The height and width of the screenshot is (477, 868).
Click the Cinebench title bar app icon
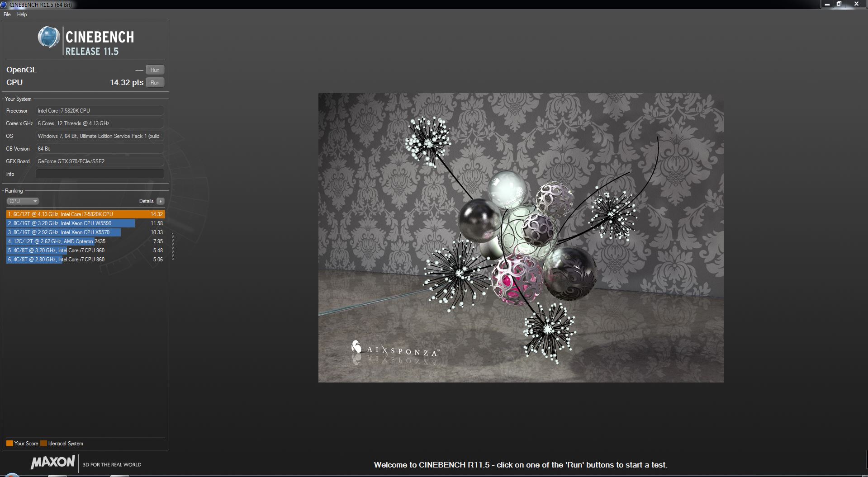(4, 5)
